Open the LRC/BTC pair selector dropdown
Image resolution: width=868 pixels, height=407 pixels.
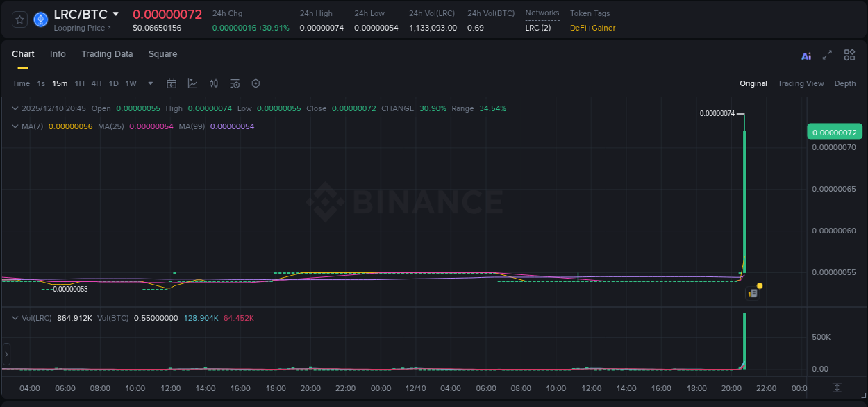coord(115,13)
